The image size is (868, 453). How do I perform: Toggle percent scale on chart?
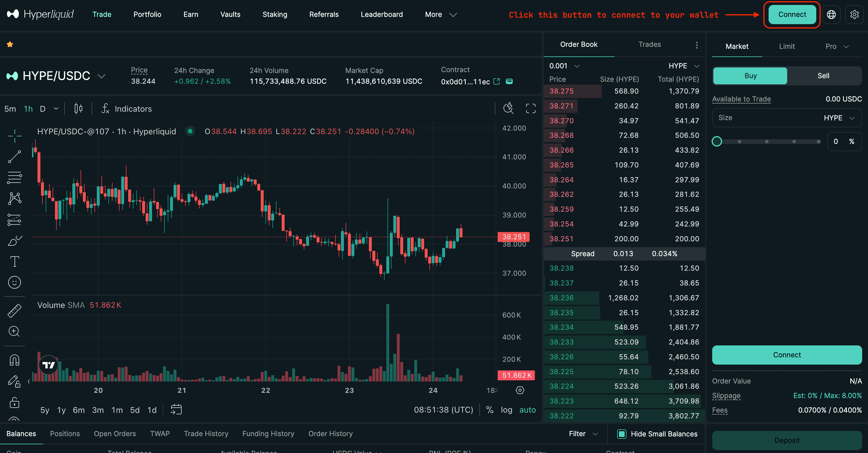490,410
